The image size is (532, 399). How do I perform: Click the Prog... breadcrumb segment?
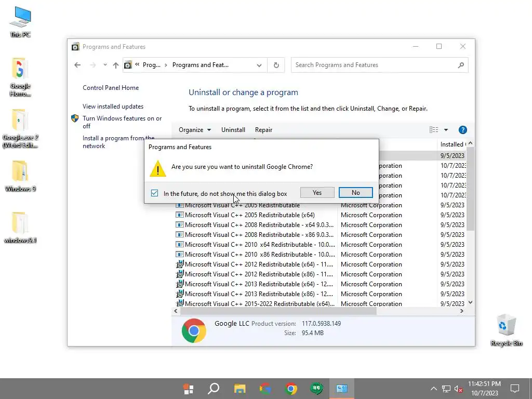point(152,65)
